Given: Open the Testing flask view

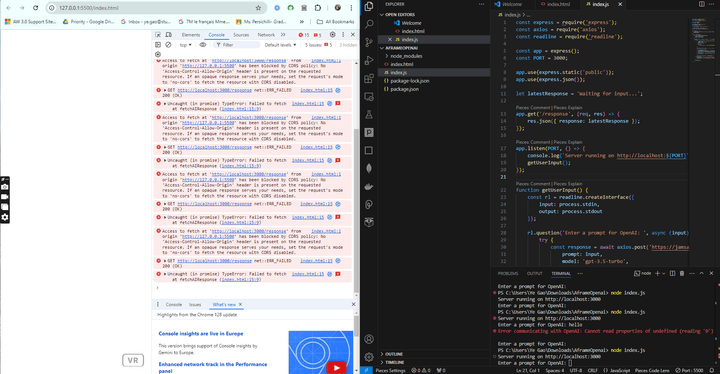Looking at the screenshot, I should (369, 114).
